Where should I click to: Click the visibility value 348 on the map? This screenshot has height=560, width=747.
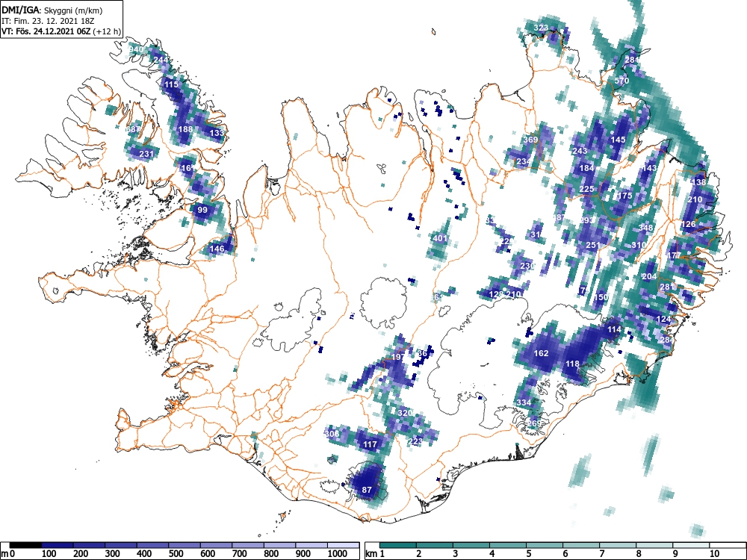[646, 228]
